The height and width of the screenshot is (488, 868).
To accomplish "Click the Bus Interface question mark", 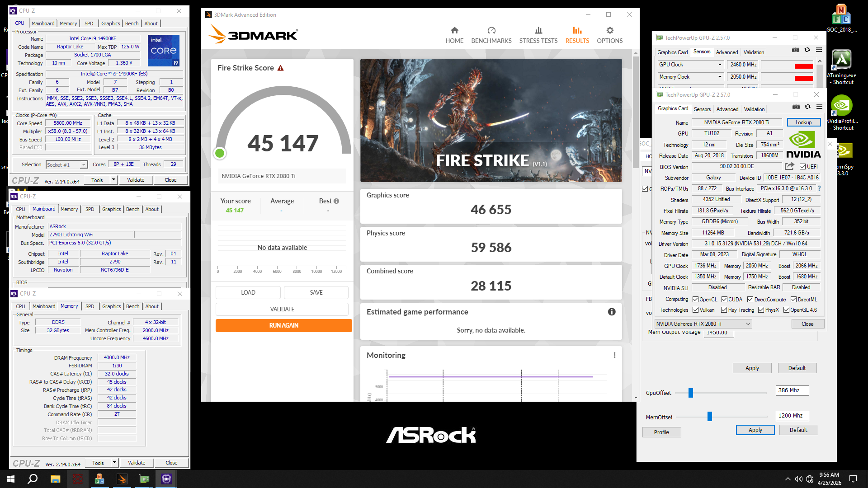I will coord(819,188).
